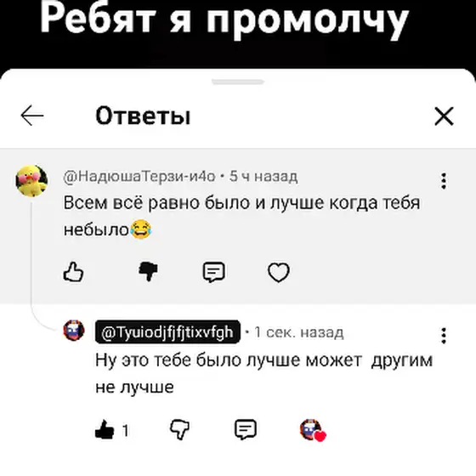Select the Ответы header title
The height and width of the screenshot is (476, 476).
(143, 116)
